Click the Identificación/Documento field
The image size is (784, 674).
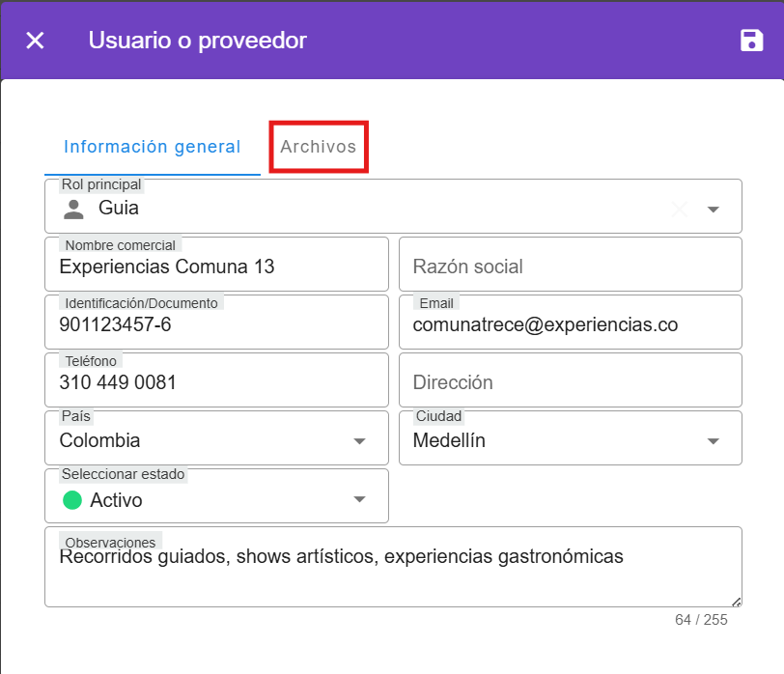(216, 324)
